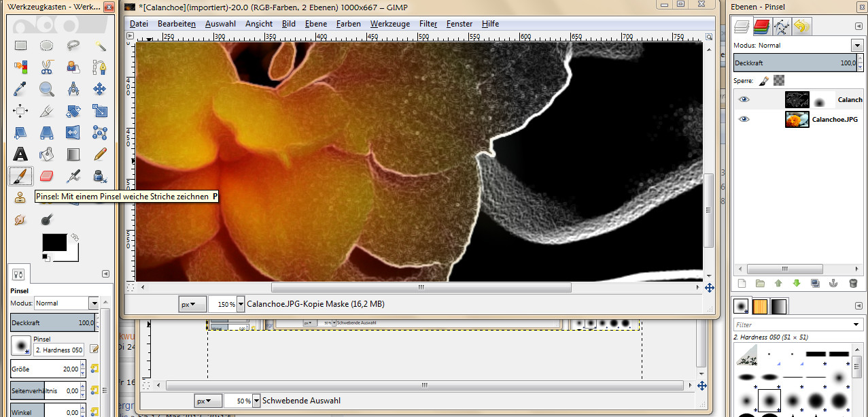Delete layer with the trash icon

coord(853,284)
